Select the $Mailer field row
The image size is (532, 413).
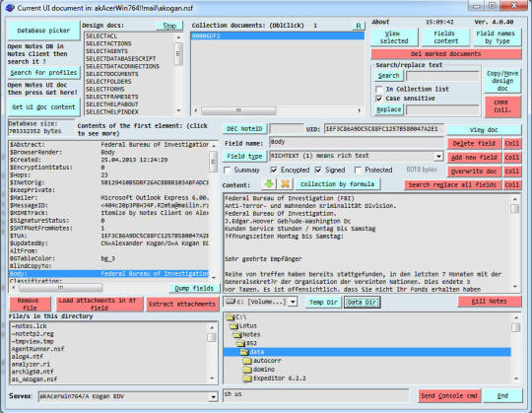109,198
